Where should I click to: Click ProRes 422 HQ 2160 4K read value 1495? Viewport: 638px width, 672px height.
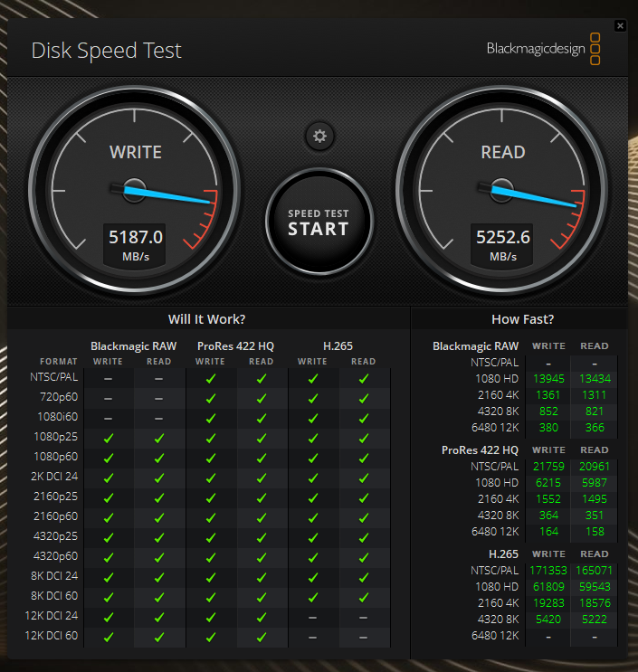pos(595,499)
